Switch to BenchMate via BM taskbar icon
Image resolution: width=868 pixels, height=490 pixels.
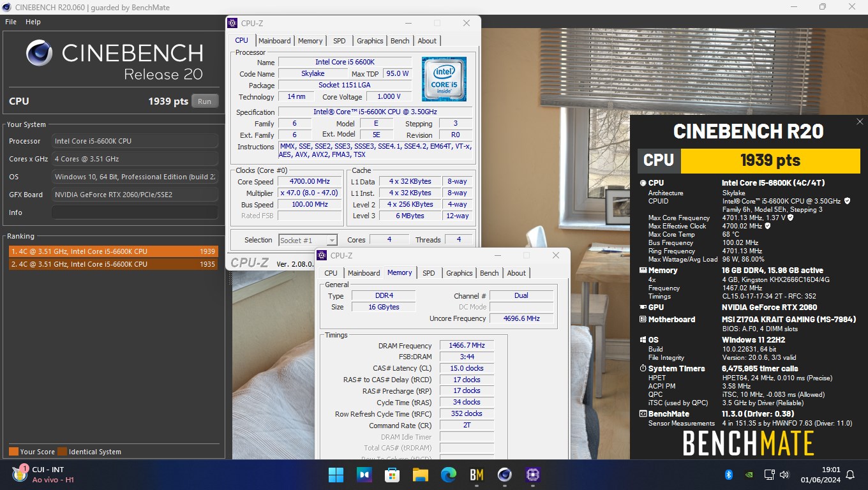476,475
